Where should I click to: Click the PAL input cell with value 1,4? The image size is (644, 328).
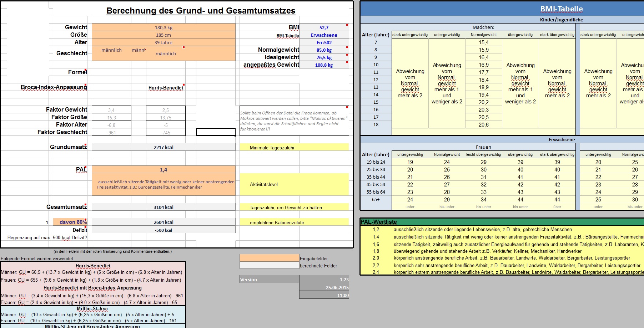pyautogui.click(x=163, y=170)
